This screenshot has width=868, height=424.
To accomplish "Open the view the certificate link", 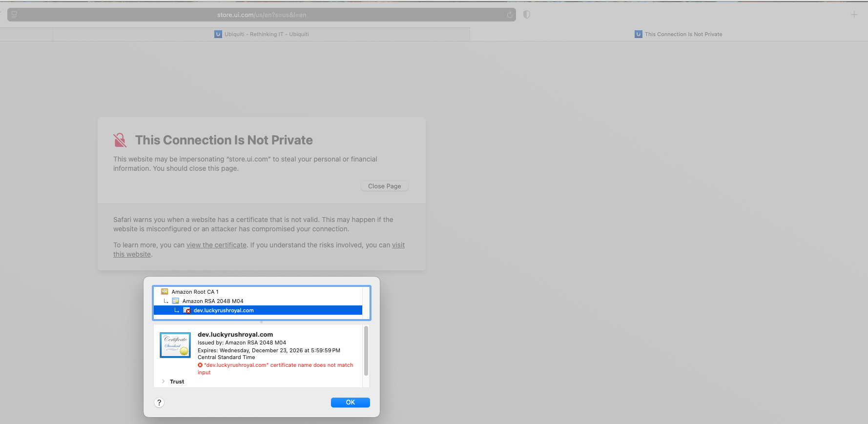I will (216, 245).
